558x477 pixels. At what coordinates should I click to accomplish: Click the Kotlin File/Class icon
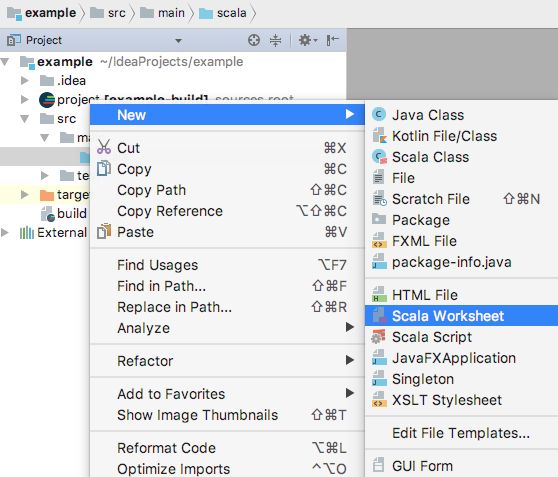[x=379, y=136]
